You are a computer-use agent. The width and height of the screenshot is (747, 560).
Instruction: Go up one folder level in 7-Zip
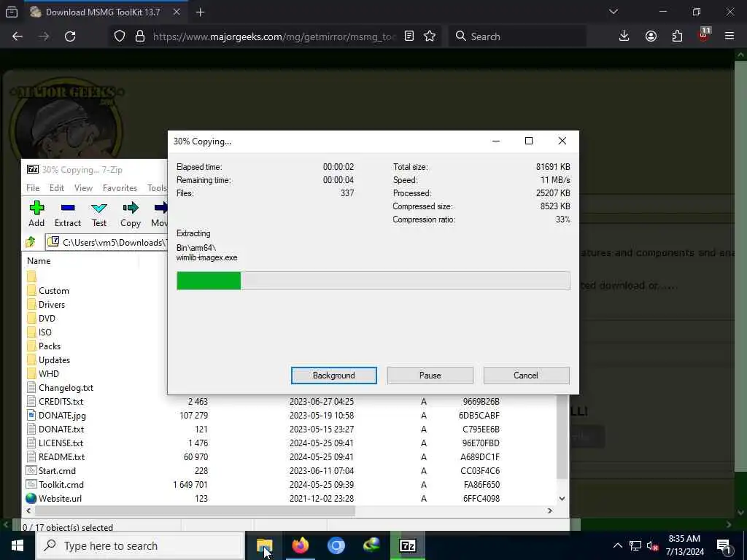tap(31, 242)
